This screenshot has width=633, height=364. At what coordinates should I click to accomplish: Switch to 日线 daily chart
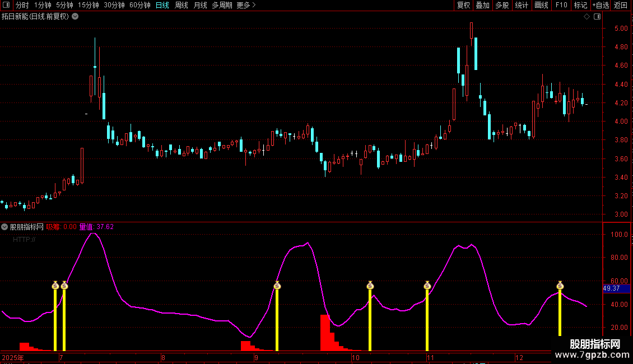(162, 5)
